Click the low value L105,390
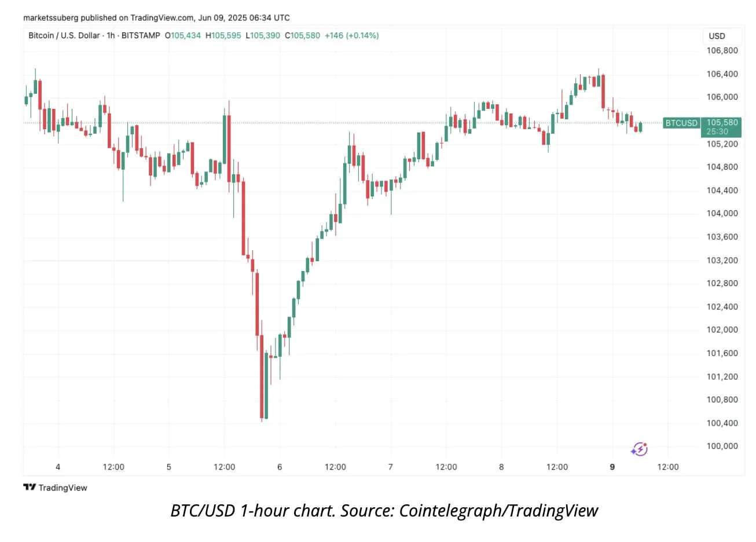This screenshot has height=542, width=756. point(263,35)
